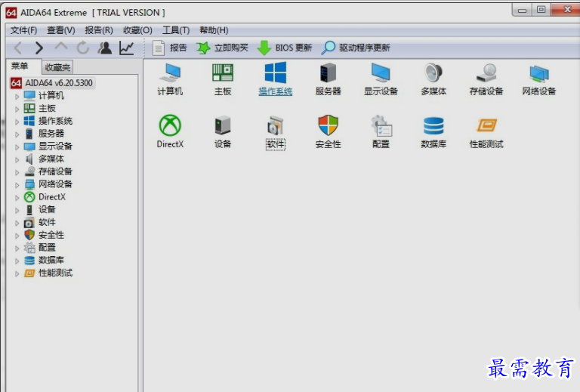Open the 工具(T) menu
580x392 pixels.
pos(176,30)
